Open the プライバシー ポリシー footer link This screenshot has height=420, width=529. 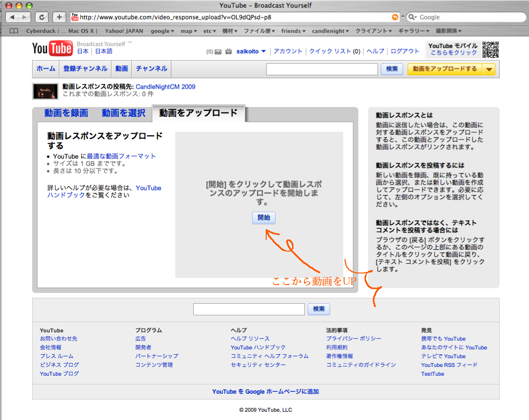coord(354,339)
